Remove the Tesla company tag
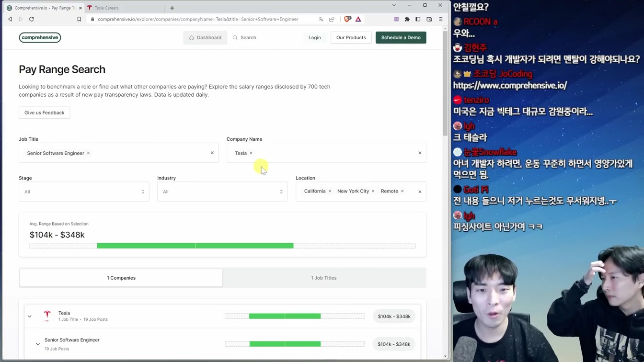The image size is (644, 362). coord(251,153)
